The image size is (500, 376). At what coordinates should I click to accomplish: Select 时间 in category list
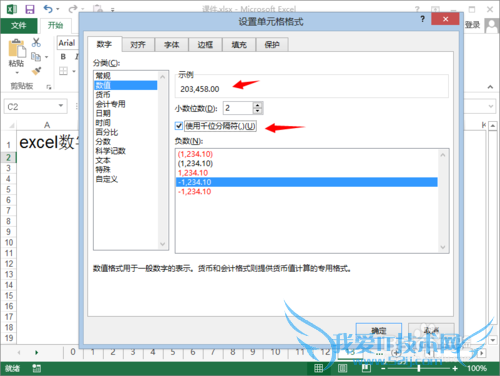126,123
